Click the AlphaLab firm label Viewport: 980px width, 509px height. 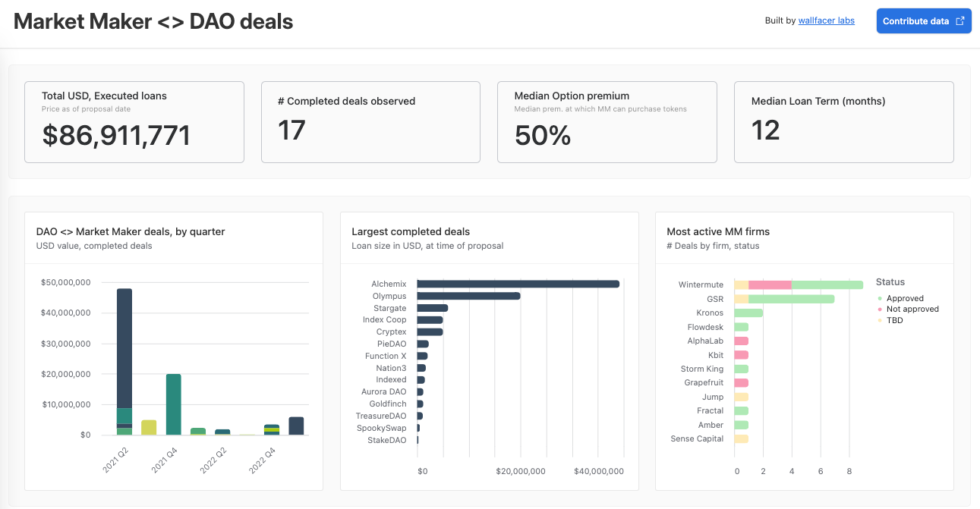click(705, 341)
